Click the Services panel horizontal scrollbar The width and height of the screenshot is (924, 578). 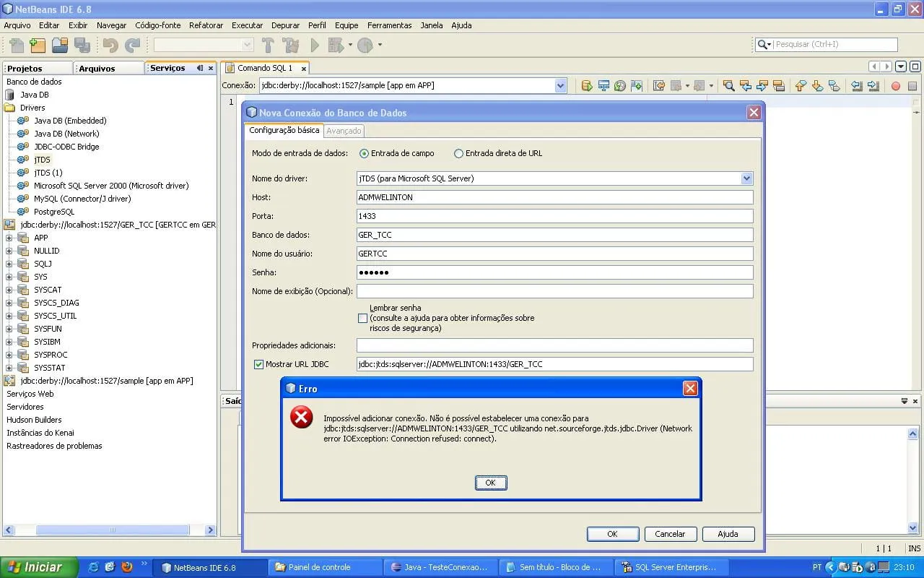pyautogui.click(x=112, y=530)
